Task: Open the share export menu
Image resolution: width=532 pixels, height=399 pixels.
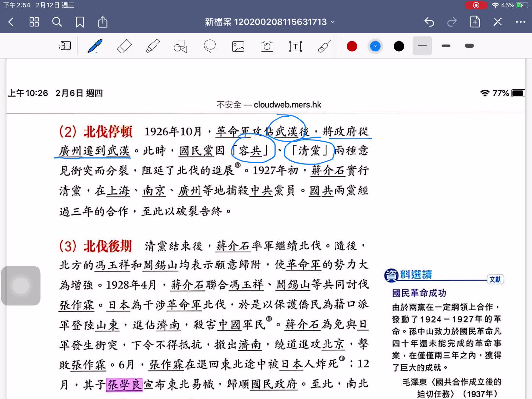Action: click(103, 22)
